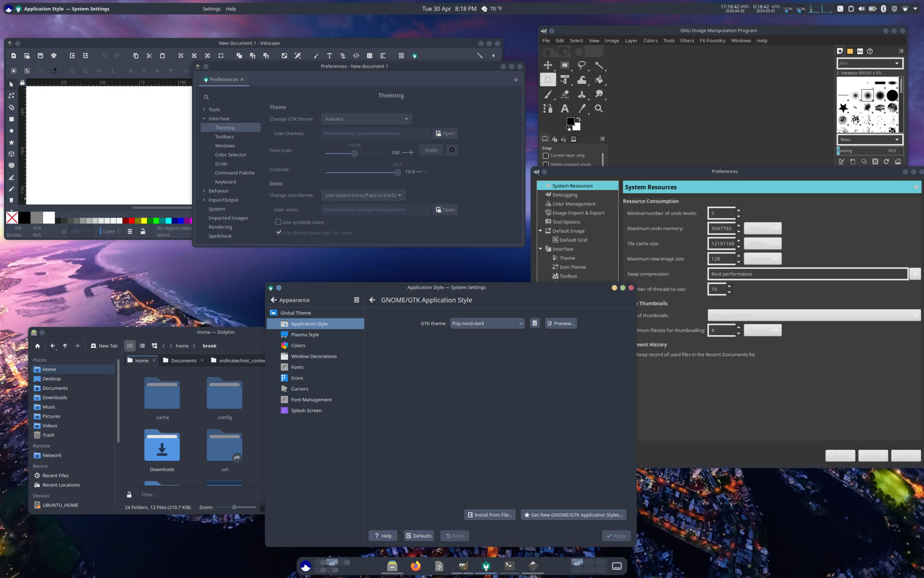Open the Change GTK theme Adwaita dropdown
This screenshot has width=924, height=578.
click(x=366, y=119)
